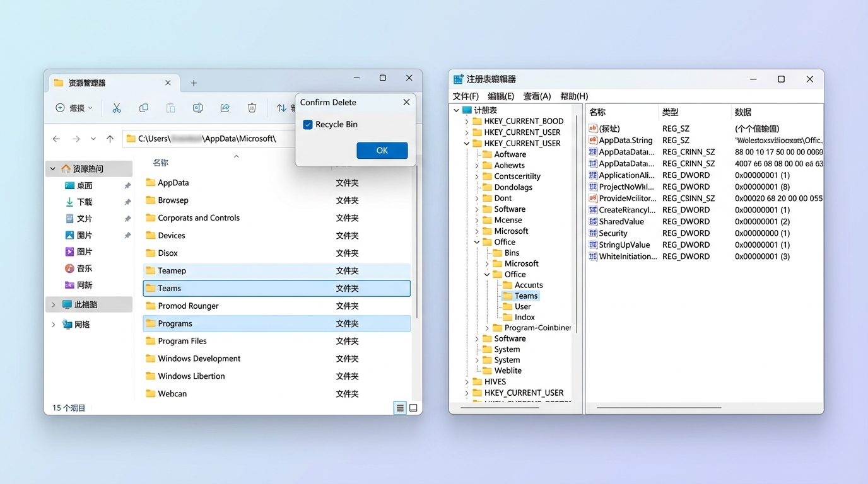Click the Rename icon in Explorer toolbar

(x=197, y=108)
